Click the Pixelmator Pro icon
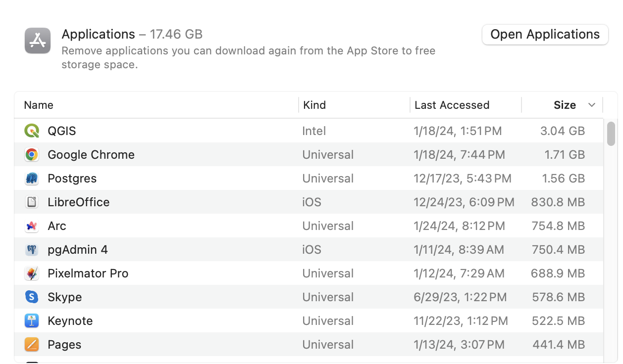The image size is (623, 364). [32, 273]
